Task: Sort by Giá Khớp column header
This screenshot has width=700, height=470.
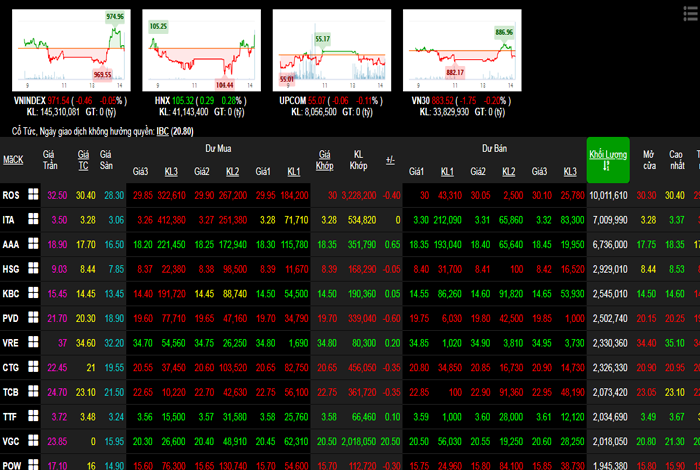Action: point(325,160)
